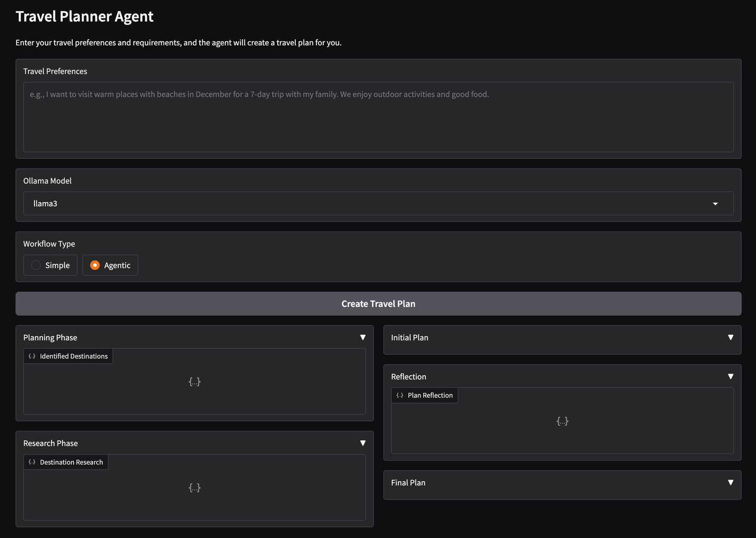
Task: Click the dropdown caret in the Ollama Model field
Action: tap(716, 204)
